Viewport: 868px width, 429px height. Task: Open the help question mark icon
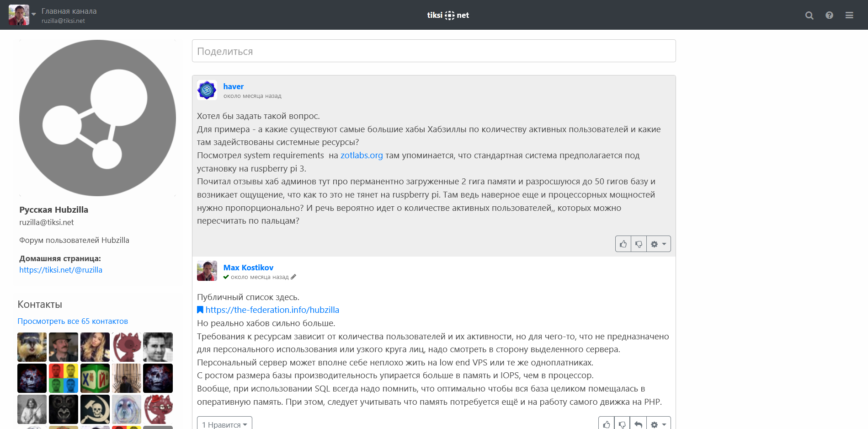pos(829,15)
